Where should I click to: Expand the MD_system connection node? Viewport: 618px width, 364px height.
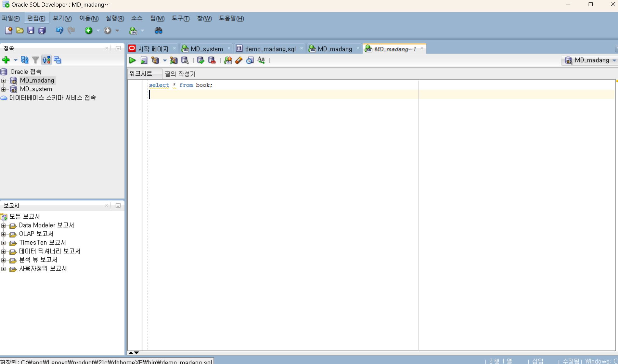pyautogui.click(x=3, y=89)
